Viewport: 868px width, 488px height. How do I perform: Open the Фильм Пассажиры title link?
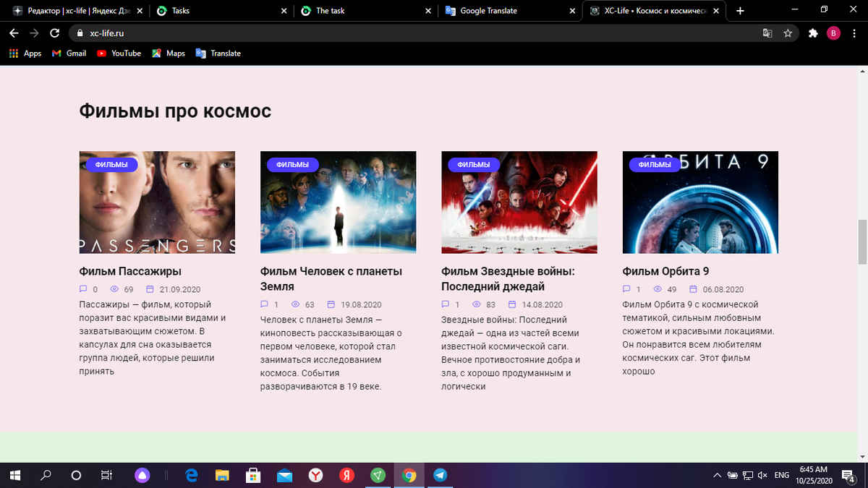click(x=130, y=272)
